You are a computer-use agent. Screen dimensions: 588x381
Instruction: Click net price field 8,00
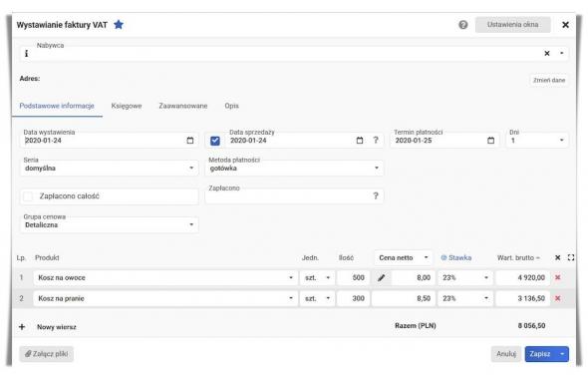(414, 278)
